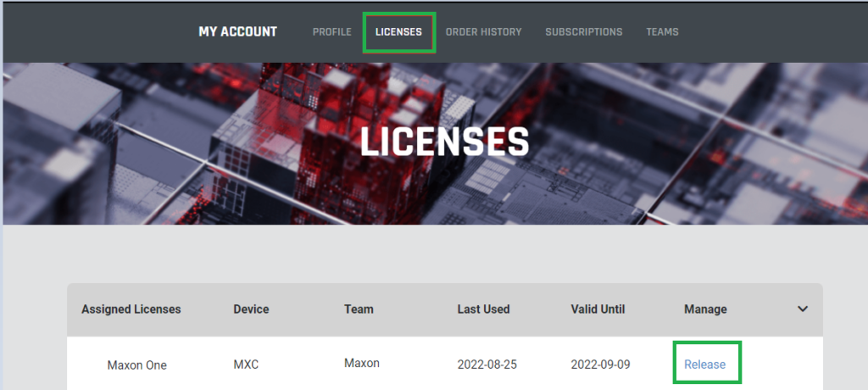868x390 pixels.
Task: Click the MXC device cell
Action: coord(246,365)
